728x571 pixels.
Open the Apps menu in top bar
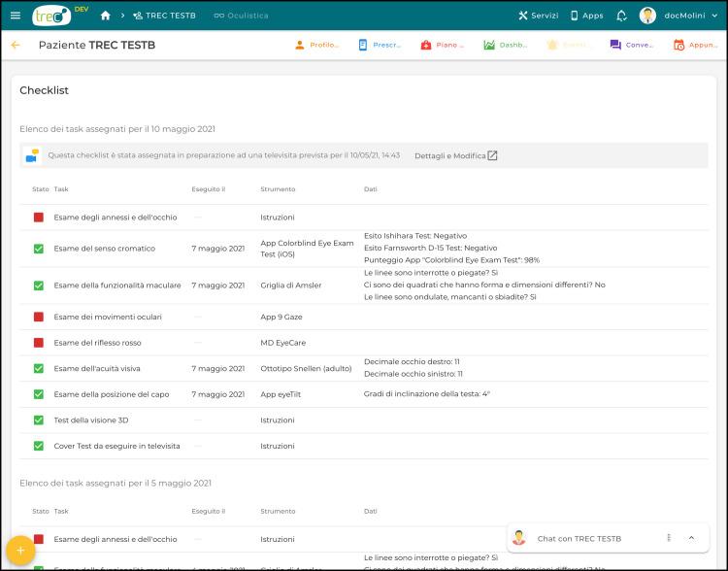586,16
